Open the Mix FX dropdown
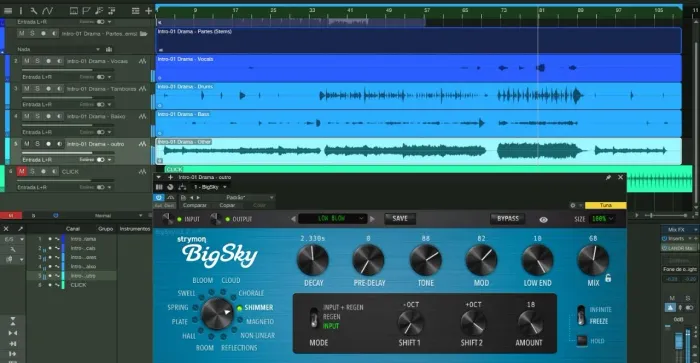 coord(680,229)
